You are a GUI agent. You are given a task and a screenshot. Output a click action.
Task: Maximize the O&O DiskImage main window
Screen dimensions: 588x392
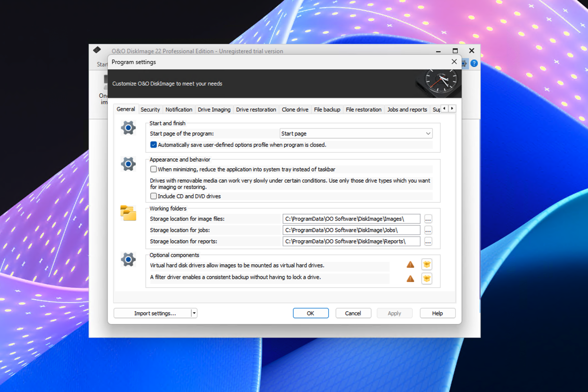tap(455, 51)
